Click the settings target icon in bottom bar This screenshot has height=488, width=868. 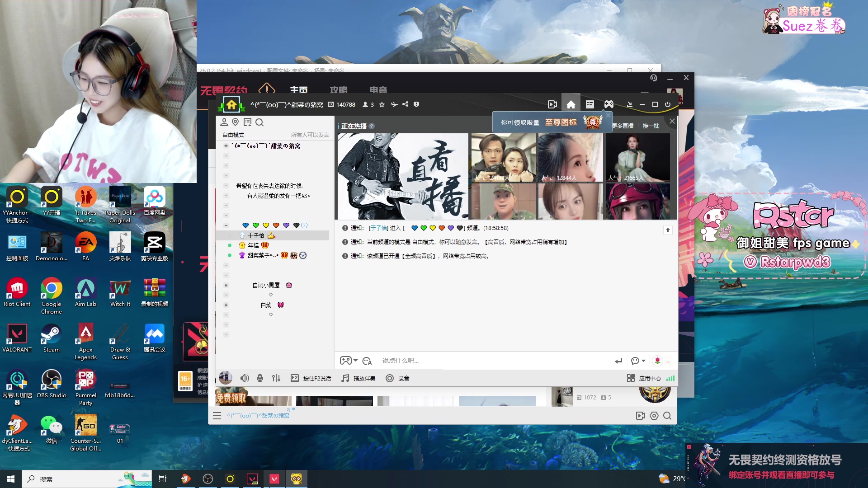(x=654, y=416)
